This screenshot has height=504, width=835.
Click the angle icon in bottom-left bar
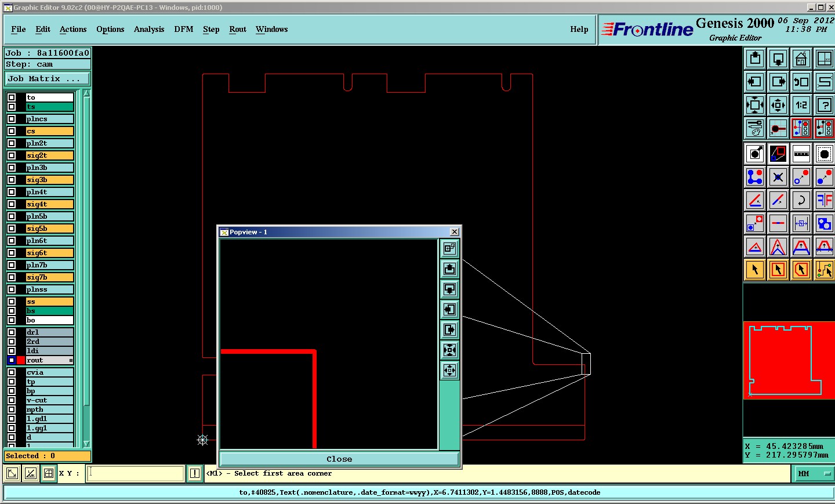[x=31, y=473]
